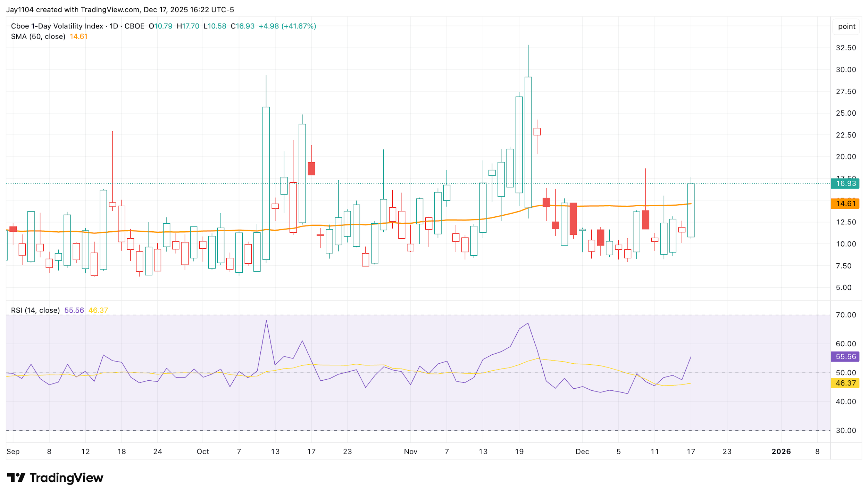Click the 32.50 price scale label

[x=846, y=48]
